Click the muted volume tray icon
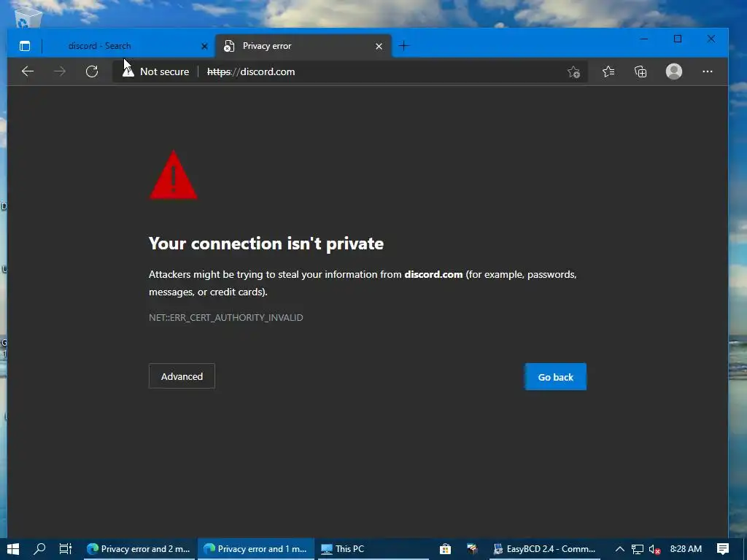 point(654,549)
